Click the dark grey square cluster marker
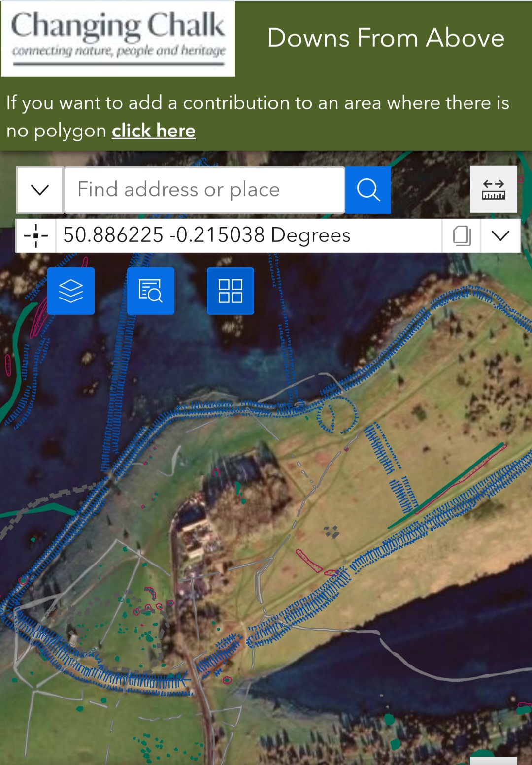532x765 pixels. [332, 532]
